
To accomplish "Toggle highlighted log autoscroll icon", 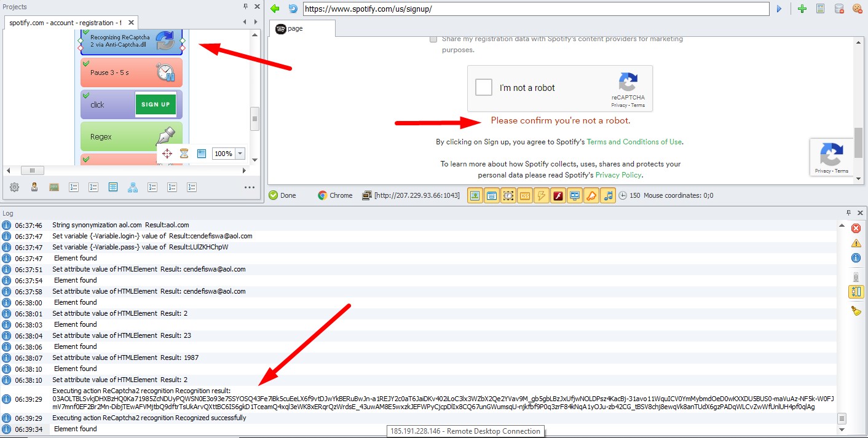I will click(x=856, y=292).
